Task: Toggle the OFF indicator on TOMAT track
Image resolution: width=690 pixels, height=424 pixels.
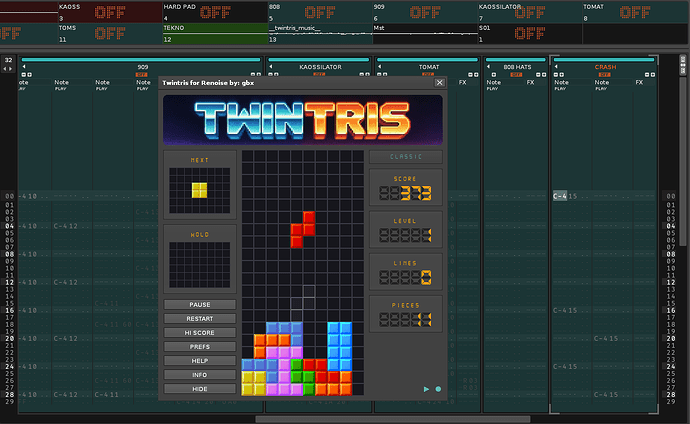Action: pos(428,75)
